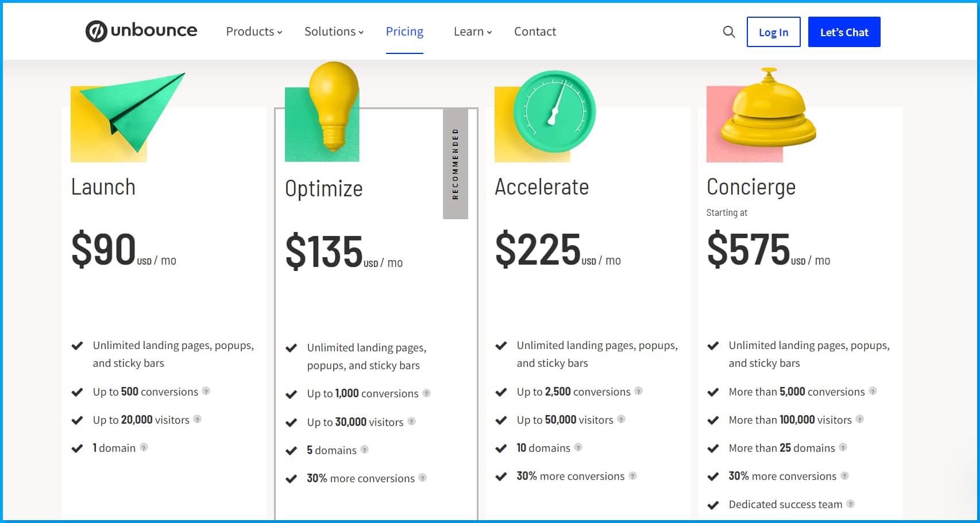Click help icon next to 500 conversions

click(x=206, y=391)
